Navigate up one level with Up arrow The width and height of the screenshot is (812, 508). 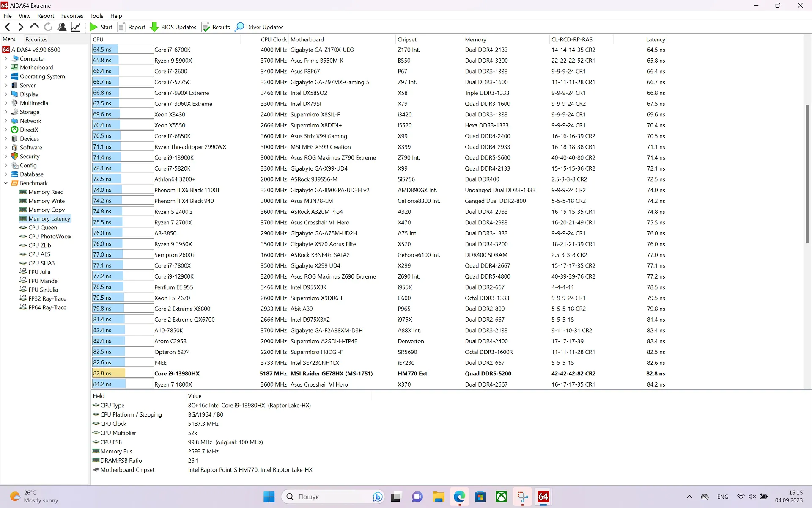click(34, 27)
